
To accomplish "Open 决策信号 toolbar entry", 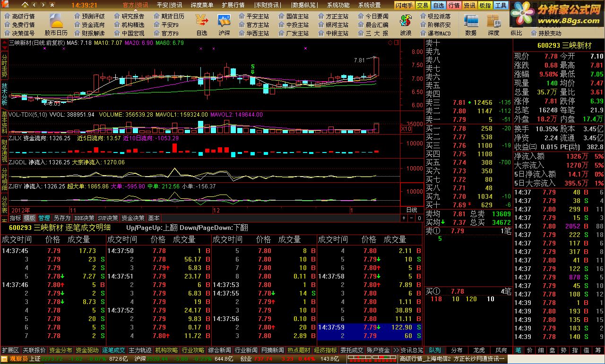I will pyautogui.click(x=20, y=33).
